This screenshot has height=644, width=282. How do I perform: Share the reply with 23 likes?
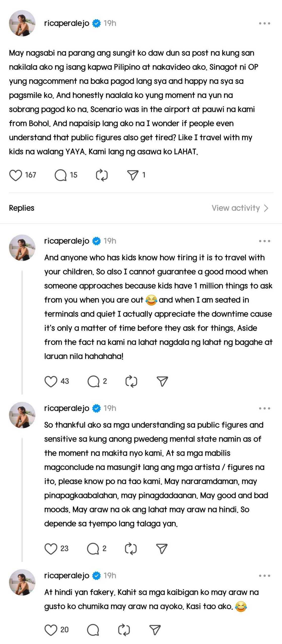(162, 549)
